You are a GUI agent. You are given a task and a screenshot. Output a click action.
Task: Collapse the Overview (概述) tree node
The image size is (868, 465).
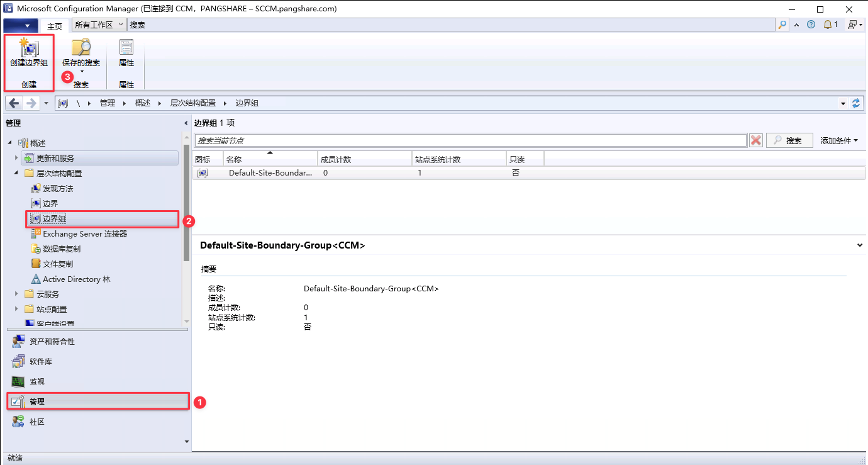pyautogui.click(x=10, y=143)
